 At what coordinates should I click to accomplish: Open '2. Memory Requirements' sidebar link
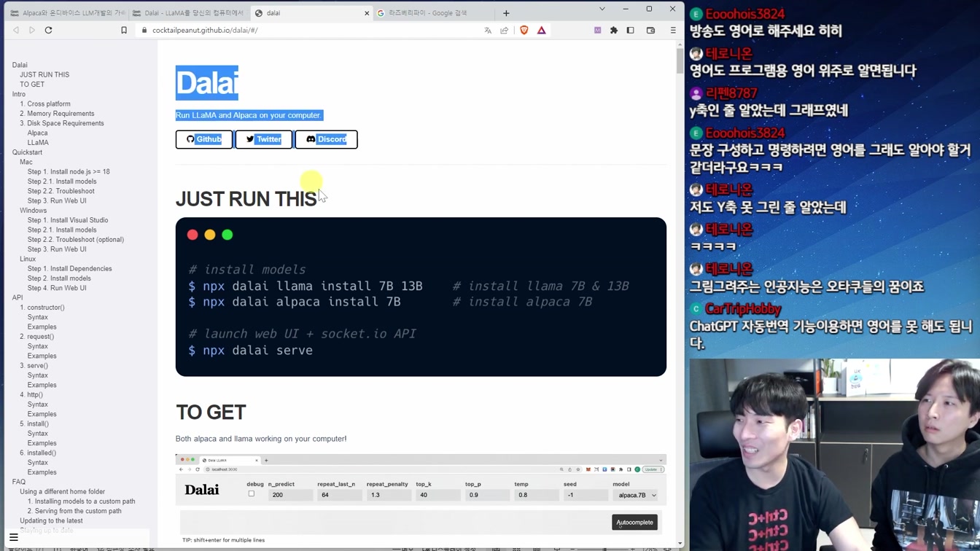click(x=57, y=114)
